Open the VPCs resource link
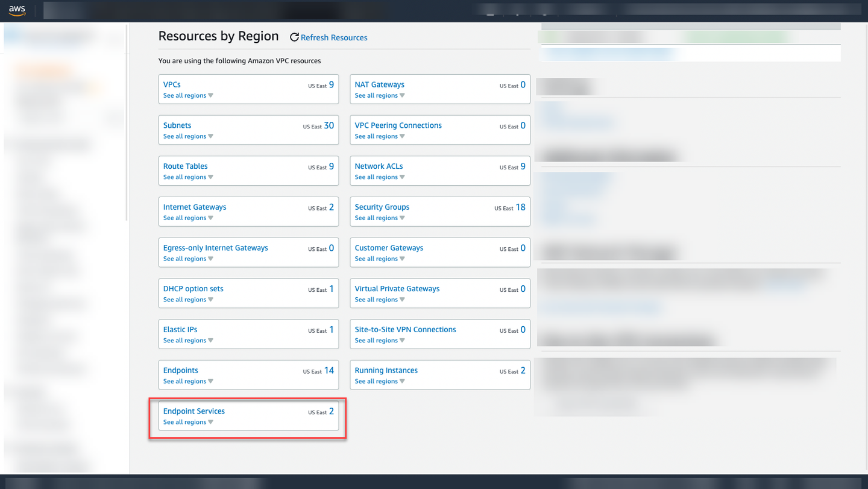The image size is (868, 489). tap(172, 84)
